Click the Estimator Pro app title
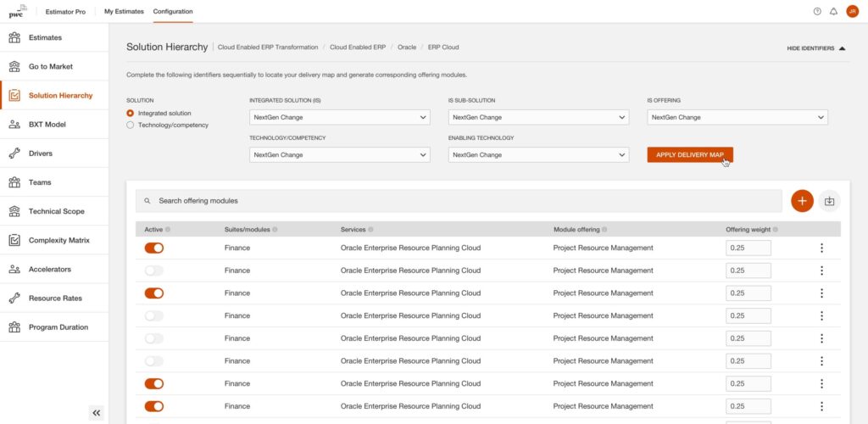 point(65,12)
